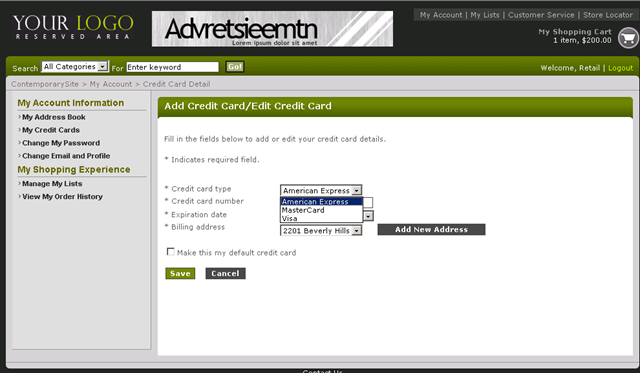Focus the Enter keyword search field

[172, 67]
